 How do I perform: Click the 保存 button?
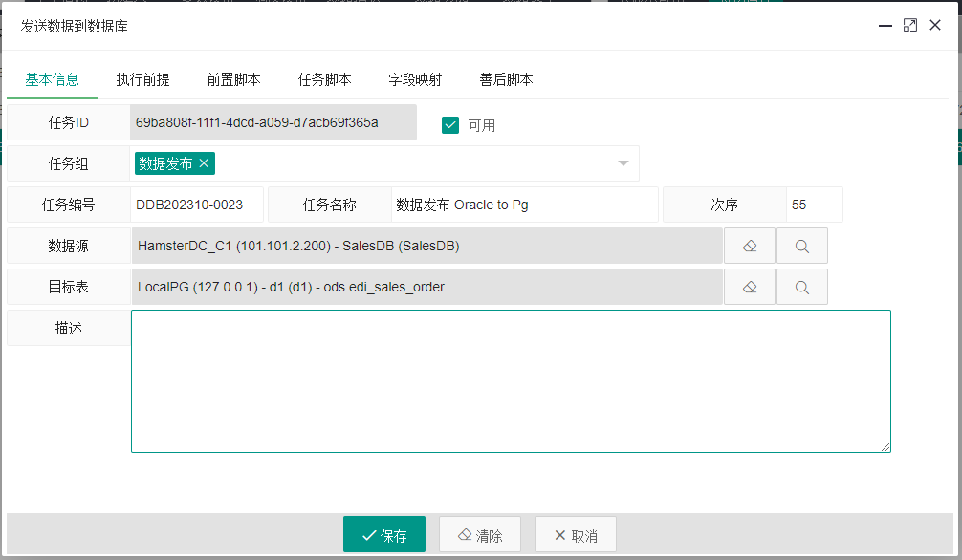pyautogui.click(x=384, y=535)
